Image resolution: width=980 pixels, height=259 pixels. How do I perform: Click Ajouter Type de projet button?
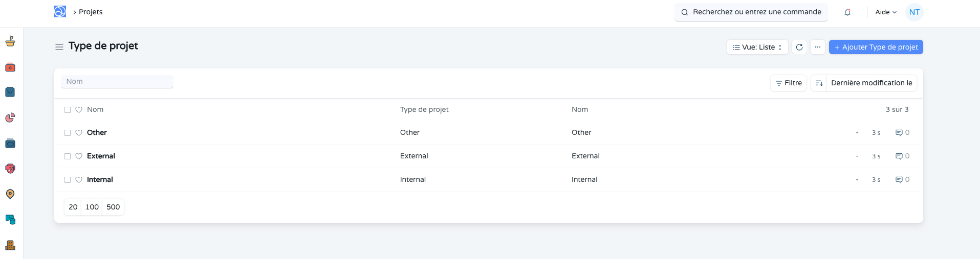876,47
